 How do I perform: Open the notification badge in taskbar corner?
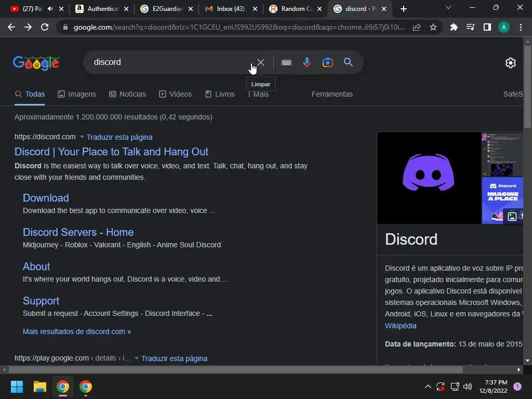coord(517,387)
